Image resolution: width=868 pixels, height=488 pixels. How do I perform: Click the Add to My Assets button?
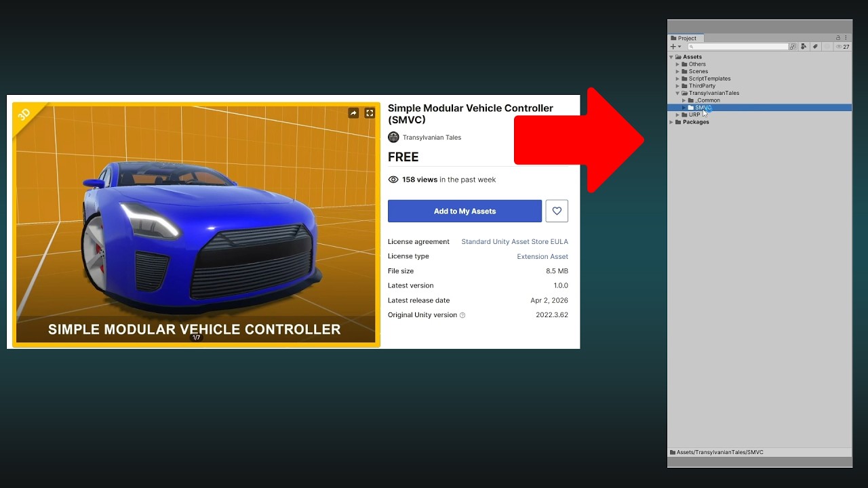pos(465,211)
